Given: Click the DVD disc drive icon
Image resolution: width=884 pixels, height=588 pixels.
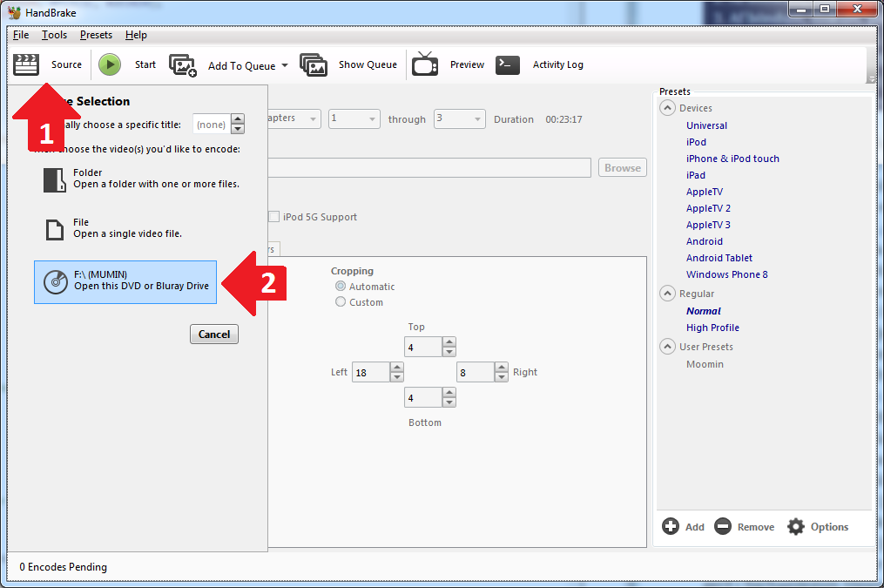Looking at the screenshot, I should 56,281.
